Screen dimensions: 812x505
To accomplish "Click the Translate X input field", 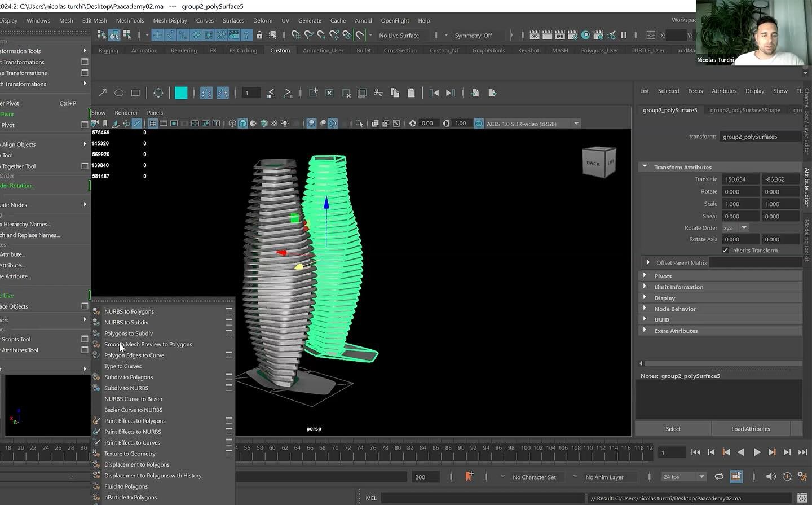I will pos(740,179).
